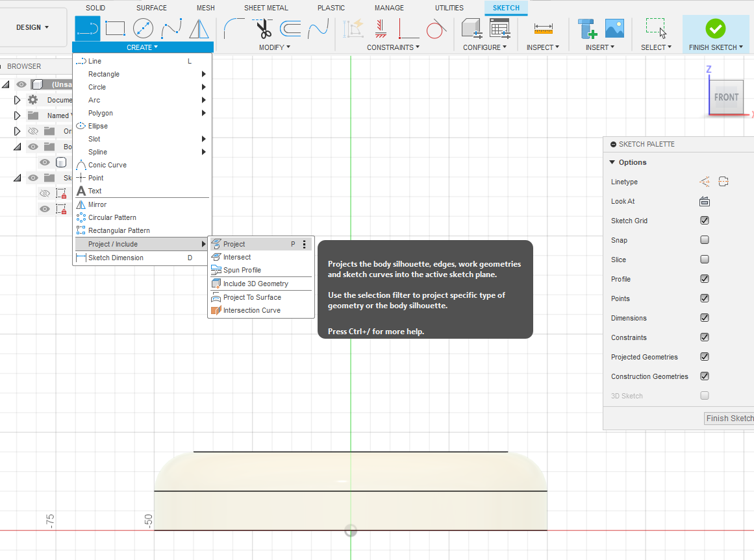Viewport: 754px width, 560px height.
Task: Choose Intersection Curve from the submenu
Action: click(x=251, y=310)
